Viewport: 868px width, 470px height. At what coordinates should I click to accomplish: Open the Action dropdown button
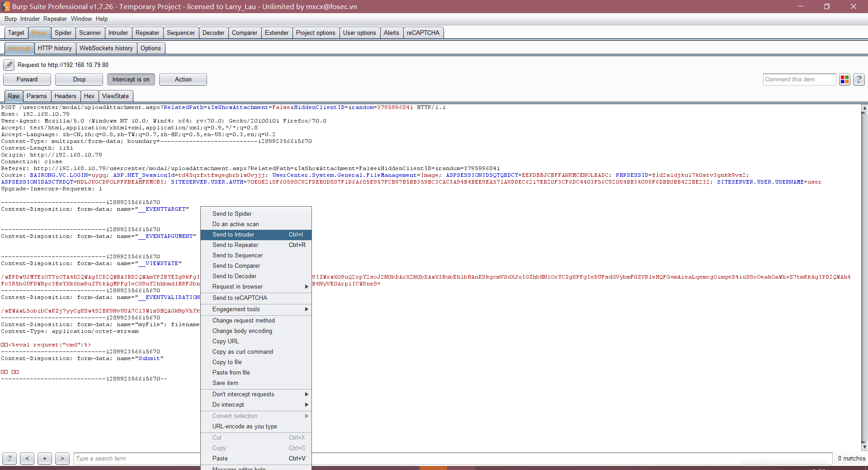[x=183, y=80]
